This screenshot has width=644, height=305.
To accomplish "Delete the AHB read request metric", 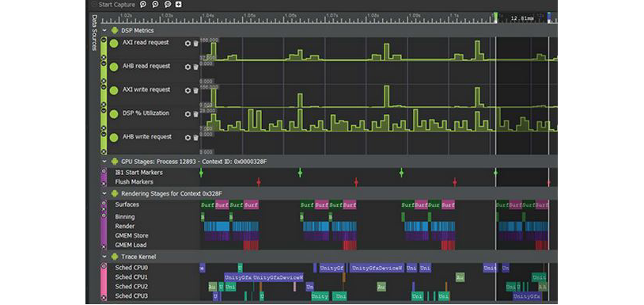I will [195, 67].
